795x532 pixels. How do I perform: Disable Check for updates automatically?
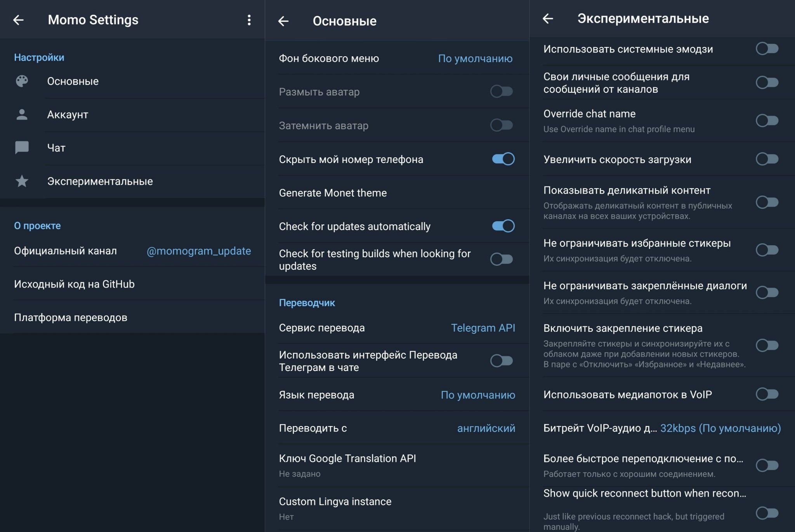503,226
